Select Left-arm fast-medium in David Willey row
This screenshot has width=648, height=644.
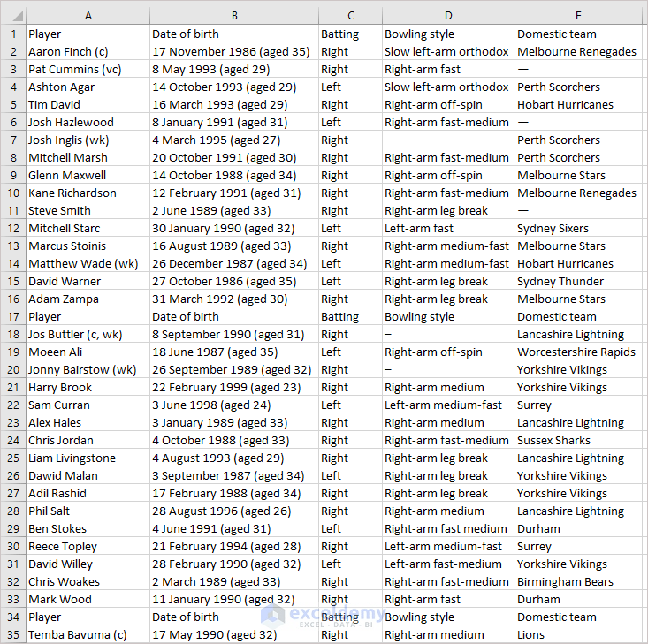pyautogui.click(x=448, y=564)
